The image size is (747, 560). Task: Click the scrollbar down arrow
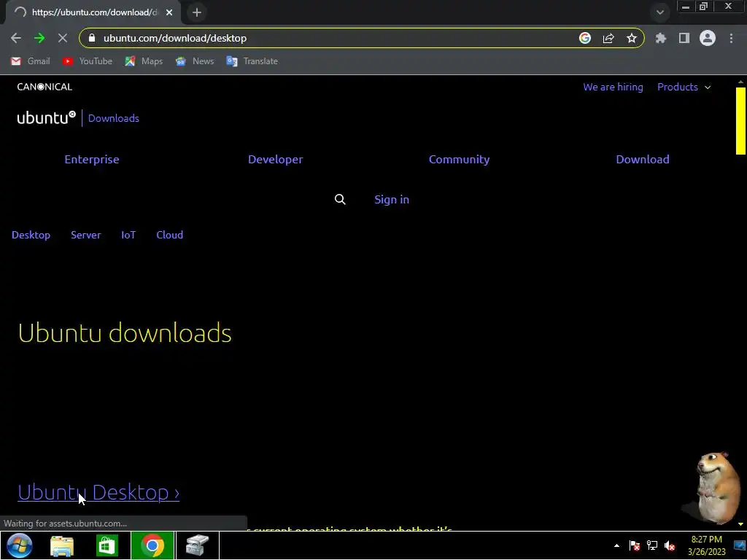point(740,524)
